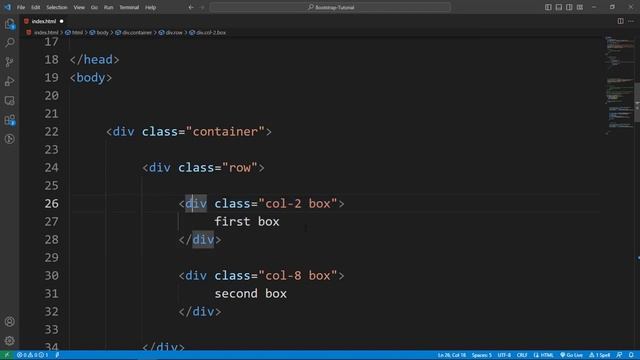Screen dimensions: 640x360
Task: Toggle the bottom panel layout icon
Action: [x=559, y=7]
